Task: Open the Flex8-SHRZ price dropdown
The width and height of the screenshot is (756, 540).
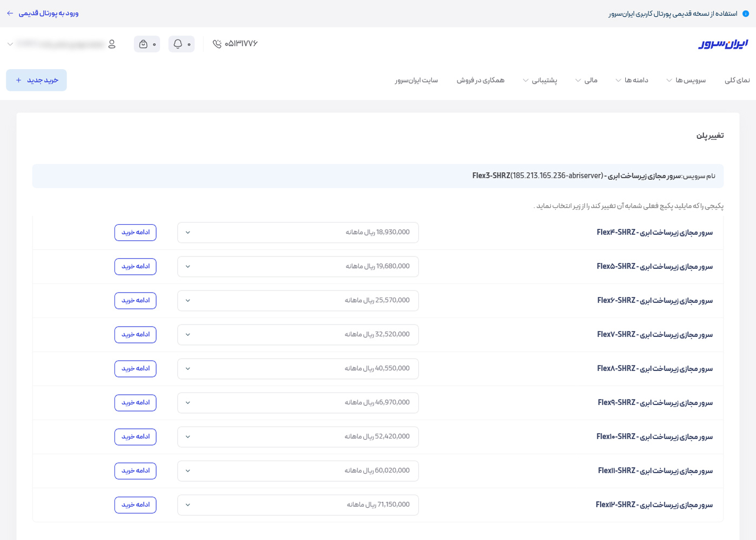Action: (298, 368)
